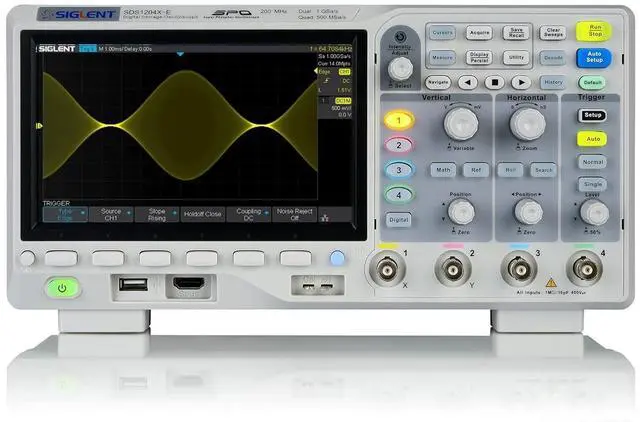Screen dimensions: 640x422
Task: Open the network icon in the on-screen menu bar
Action: 325,218
